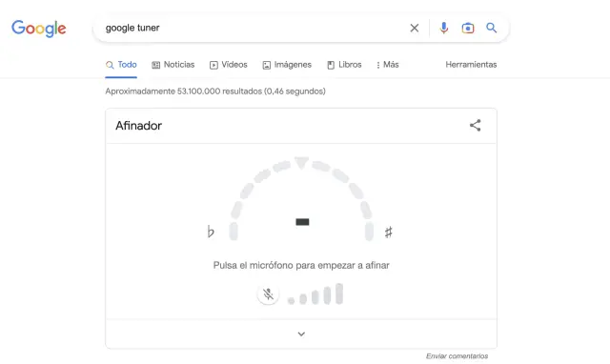Click the flat symbol on tuner
Screen dimensions: 610x364
(x=211, y=232)
